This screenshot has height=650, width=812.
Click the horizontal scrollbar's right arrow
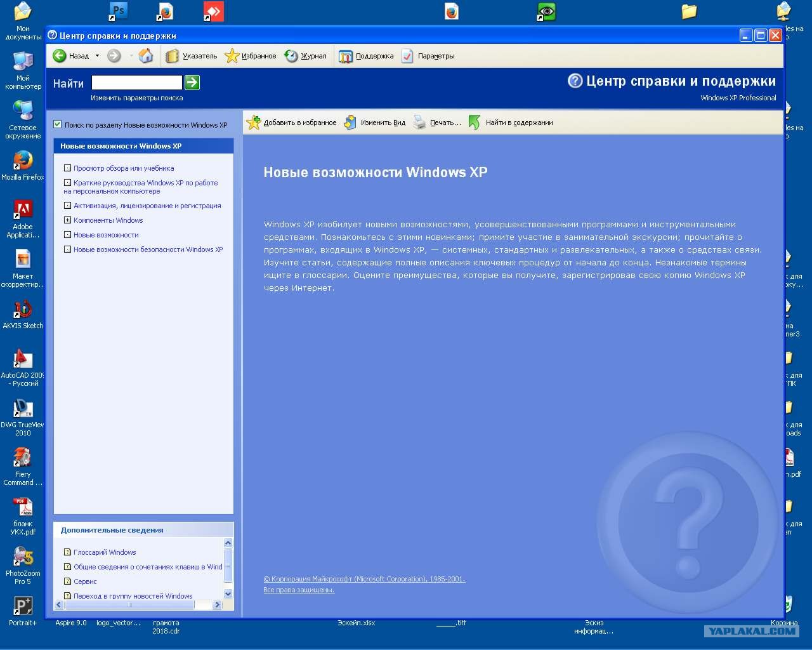(x=218, y=605)
